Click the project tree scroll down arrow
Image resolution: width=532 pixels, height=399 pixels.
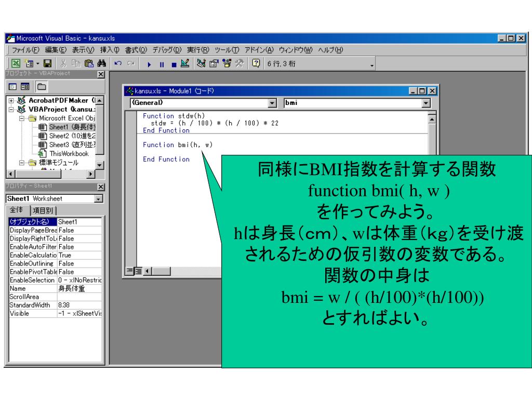(99, 165)
